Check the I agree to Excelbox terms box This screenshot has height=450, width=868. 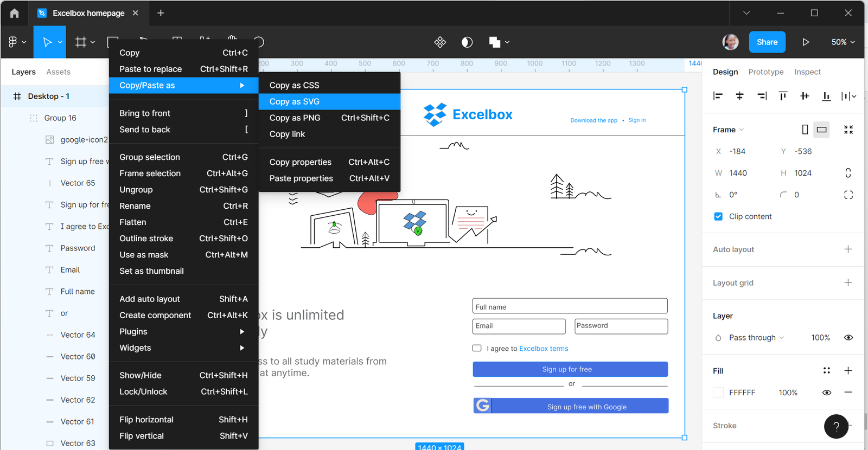[477, 348]
